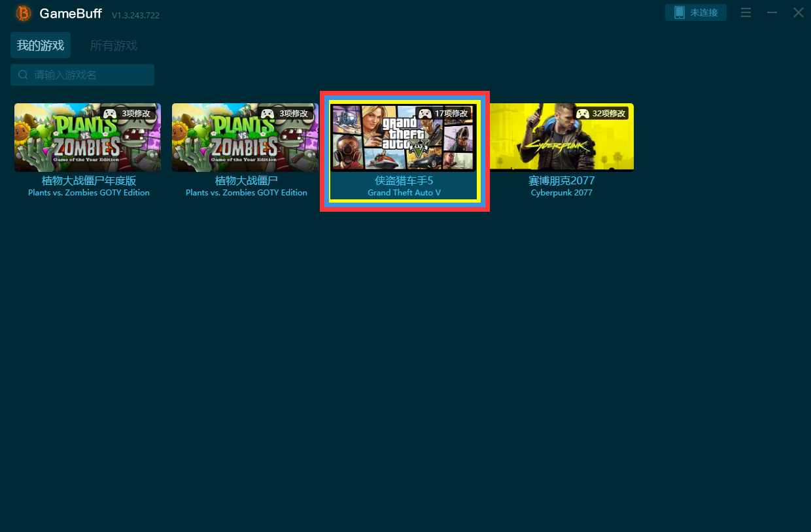
Task: Click the 32项修改 badge
Action: pos(601,113)
